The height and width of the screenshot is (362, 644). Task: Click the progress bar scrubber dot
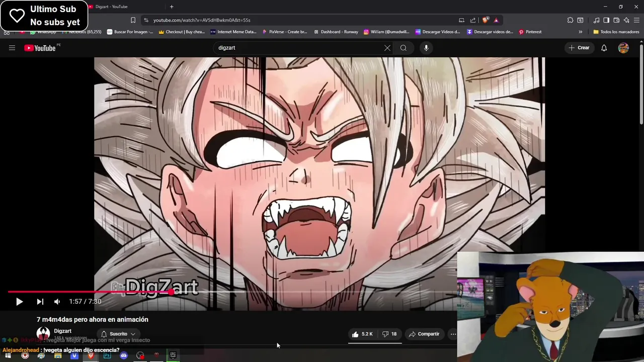172,292
